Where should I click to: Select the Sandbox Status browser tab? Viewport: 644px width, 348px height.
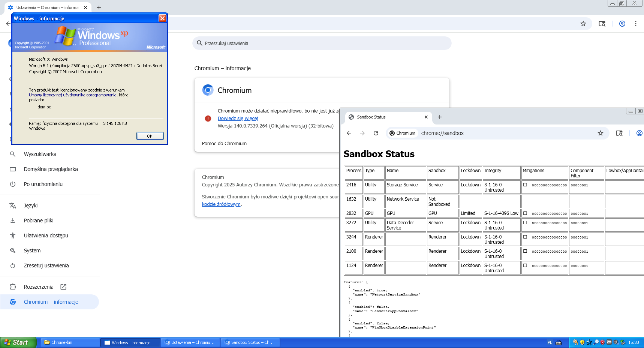(x=388, y=117)
